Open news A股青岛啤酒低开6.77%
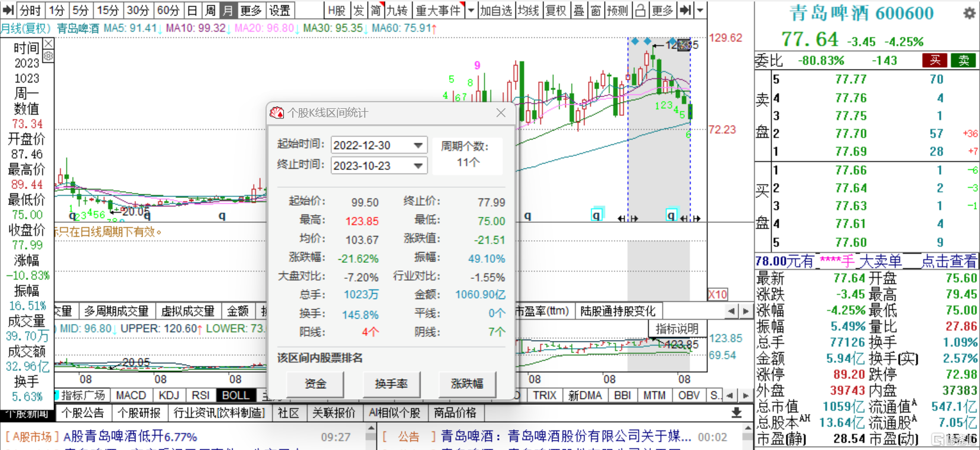980x450 pixels. point(130,437)
